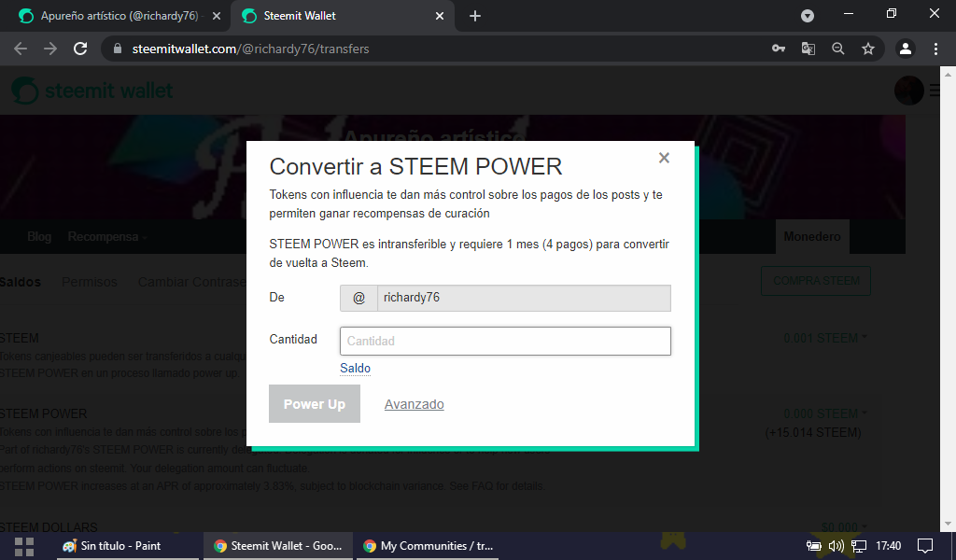Image resolution: width=956 pixels, height=560 pixels.
Task: Expand the $0.000 Steem Dollars dropdown
Action: pyautogui.click(x=844, y=527)
